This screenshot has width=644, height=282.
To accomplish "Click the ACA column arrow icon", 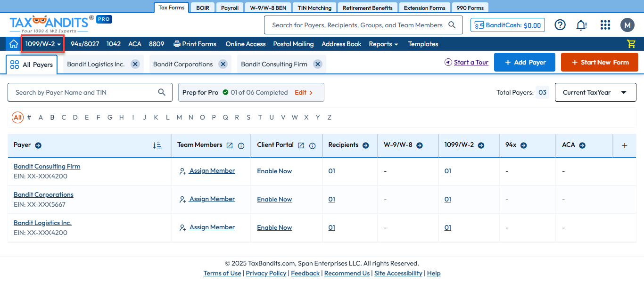I will pyautogui.click(x=582, y=145).
